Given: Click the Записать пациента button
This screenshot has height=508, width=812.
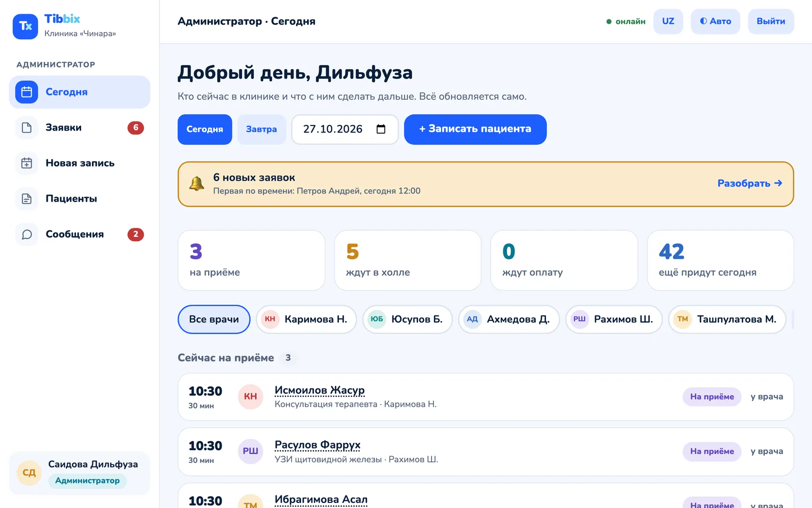Looking at the screenshot, I should tap(475, 130).
